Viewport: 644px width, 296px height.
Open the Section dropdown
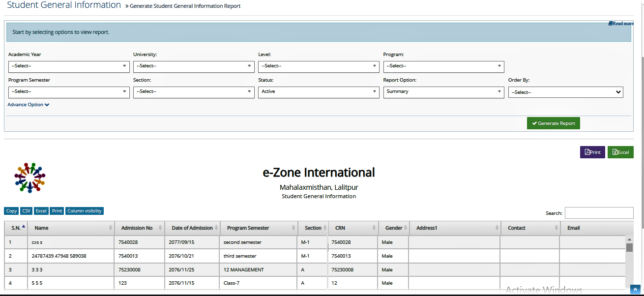point(194,92)
